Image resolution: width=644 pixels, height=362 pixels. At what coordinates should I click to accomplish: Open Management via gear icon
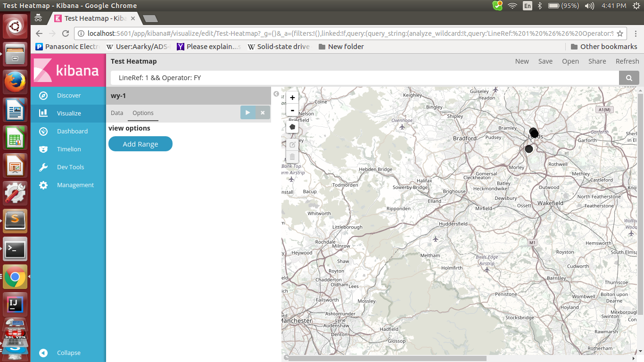click(x=43, y=185)
